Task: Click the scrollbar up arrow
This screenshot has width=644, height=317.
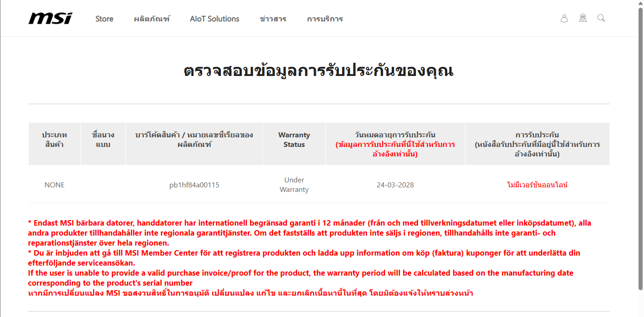Action: click(640, 4)
